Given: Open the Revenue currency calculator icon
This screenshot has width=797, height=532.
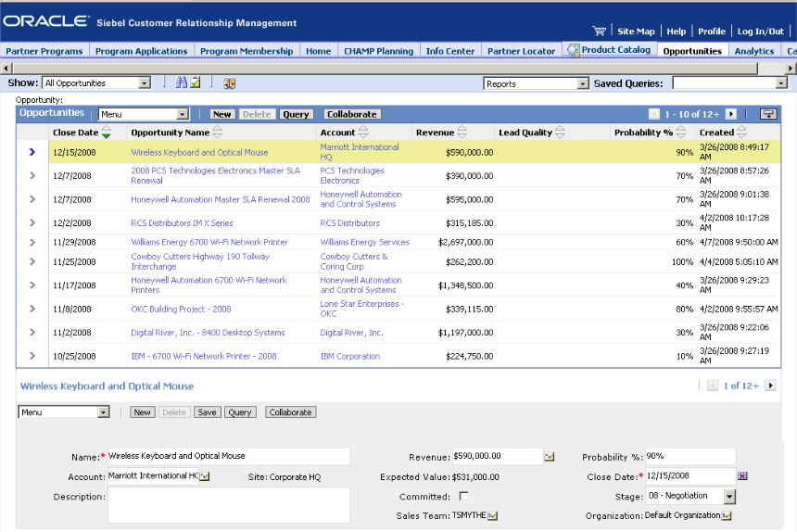Looking at the screenshot, I should [x=549, y=456].
